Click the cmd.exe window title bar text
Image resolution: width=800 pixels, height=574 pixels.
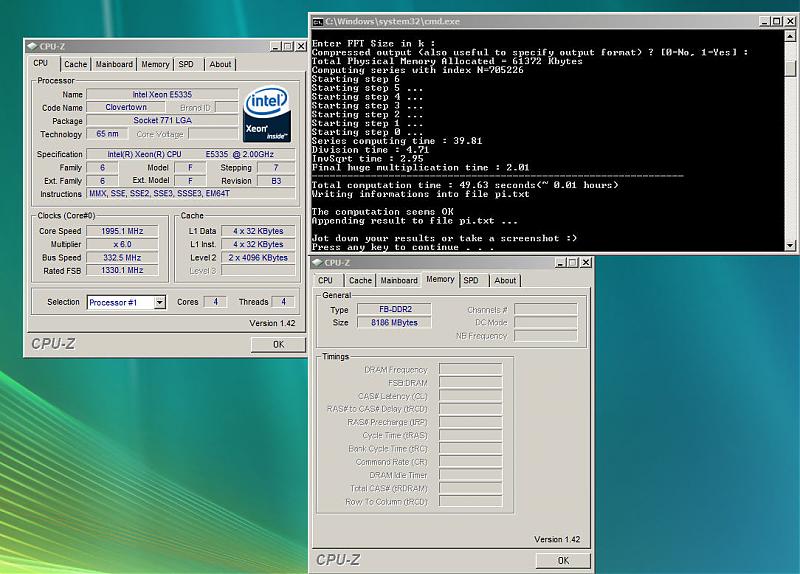tap(392, 21)
